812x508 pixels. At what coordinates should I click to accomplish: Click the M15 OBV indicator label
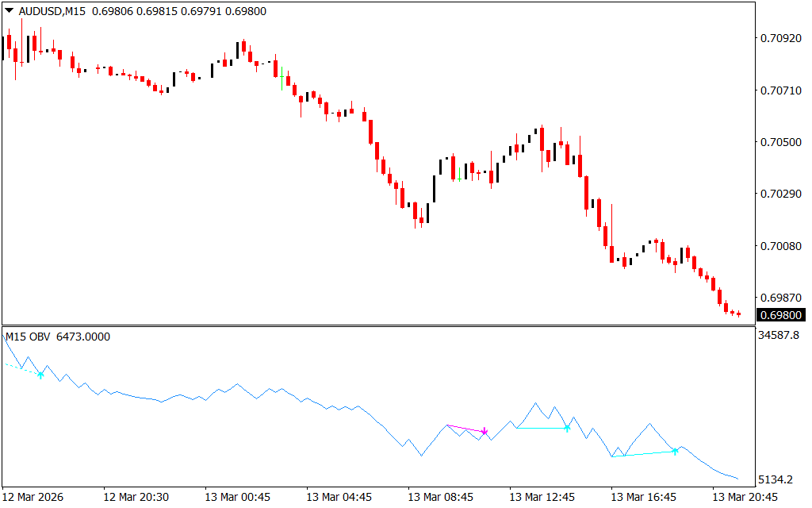(29, 337)
